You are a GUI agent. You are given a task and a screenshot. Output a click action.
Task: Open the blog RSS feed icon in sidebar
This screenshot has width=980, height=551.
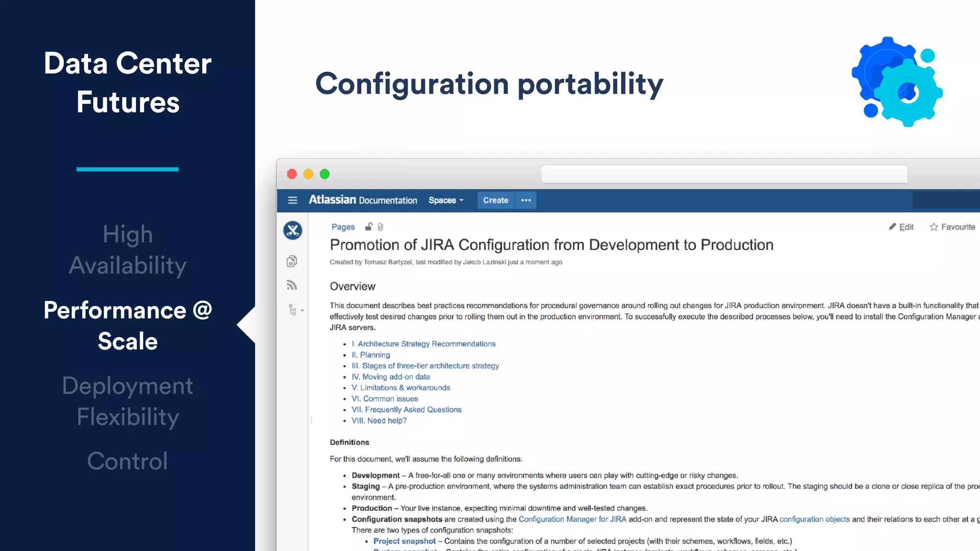coord(292,285)
